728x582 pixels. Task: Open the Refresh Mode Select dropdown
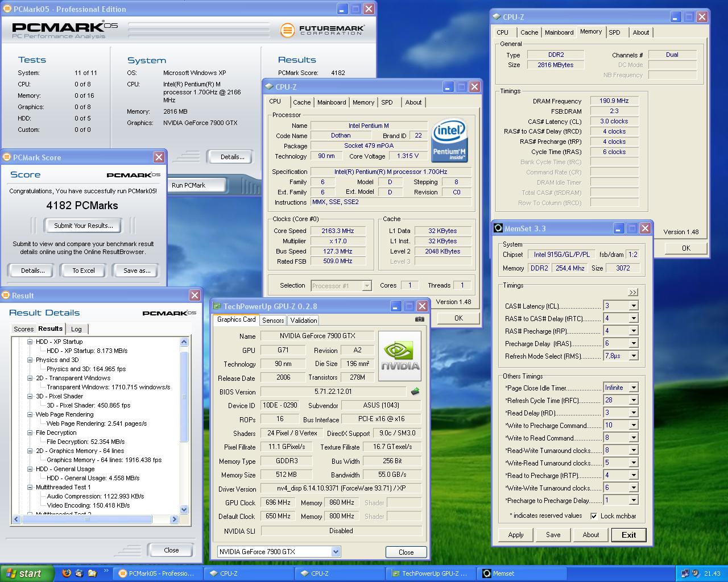coord(633,356)
